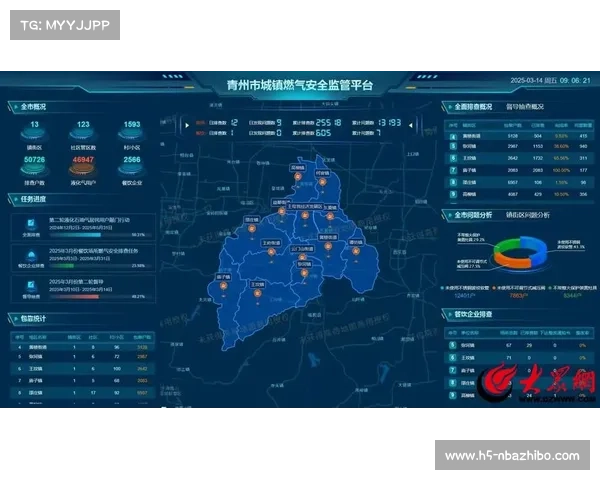This screenshot has width=600, height=480.
Task: Click value 940 in 弥河镇 inspection row
Action: [x=583, y=146]
